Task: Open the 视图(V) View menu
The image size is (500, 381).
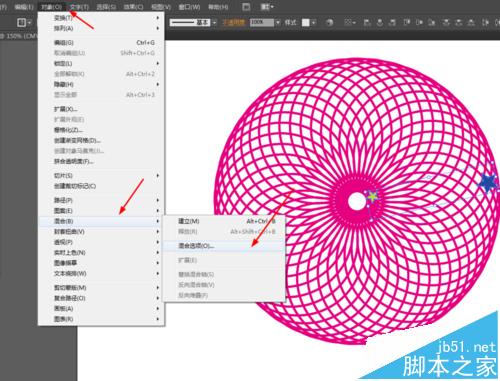Action: click(x=161, y=7)
